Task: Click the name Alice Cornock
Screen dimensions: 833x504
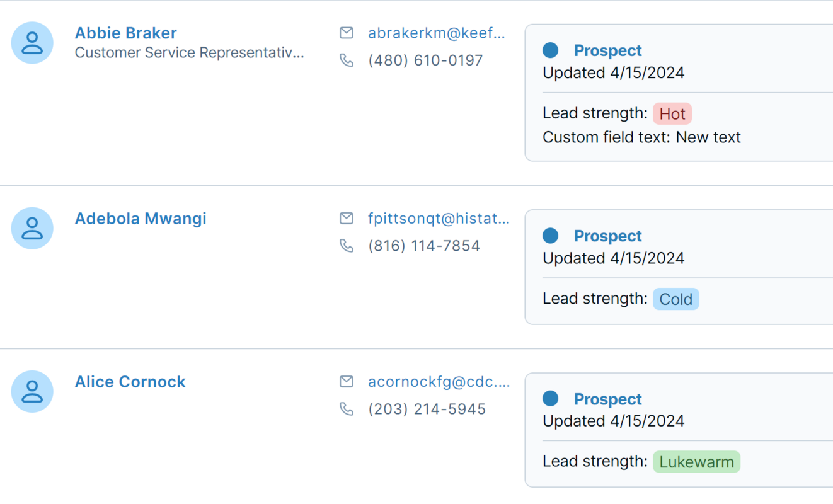Action: coord(130,381)
